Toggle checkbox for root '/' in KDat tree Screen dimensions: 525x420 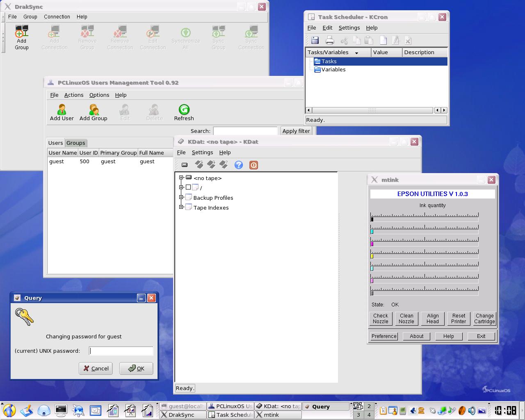coord(188,187)
